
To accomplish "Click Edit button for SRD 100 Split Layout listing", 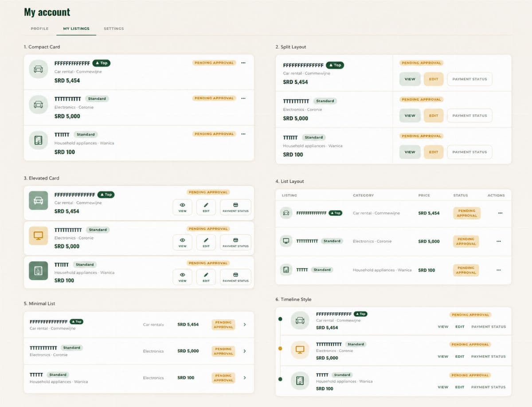I will [434, 152].
